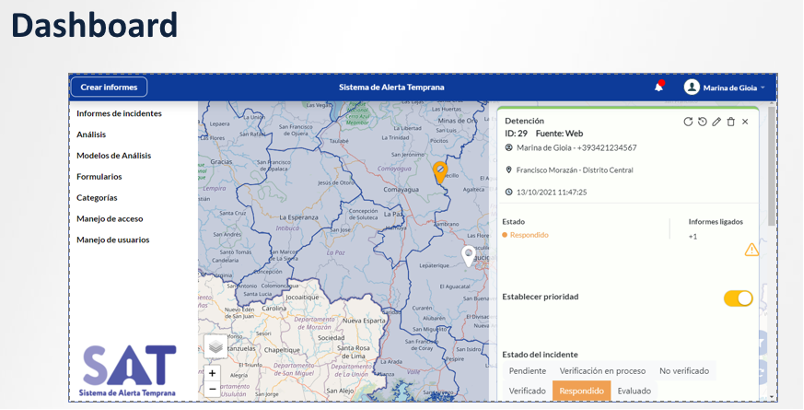Open Categorías in sidebar

(x=97, y=197)
